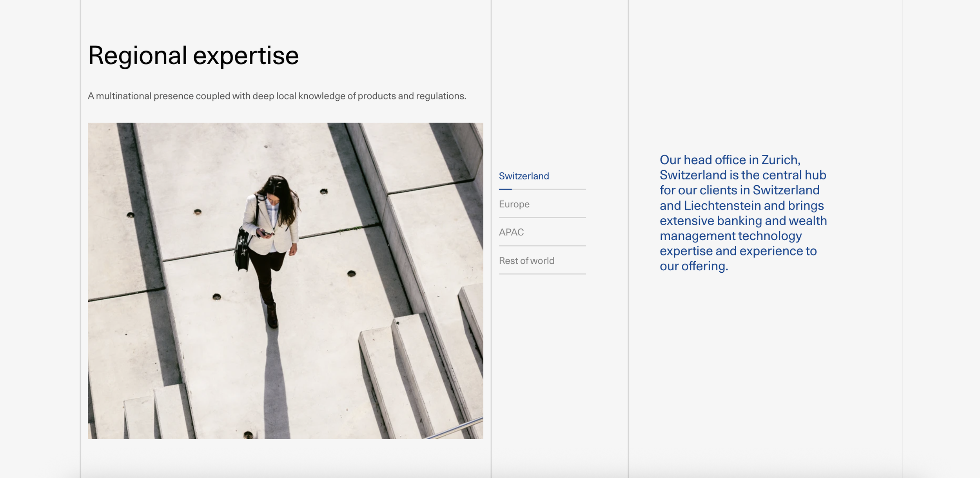The image size is (980, 478).
Task: Select the Switzerland region tab
Action: [524, 176]
